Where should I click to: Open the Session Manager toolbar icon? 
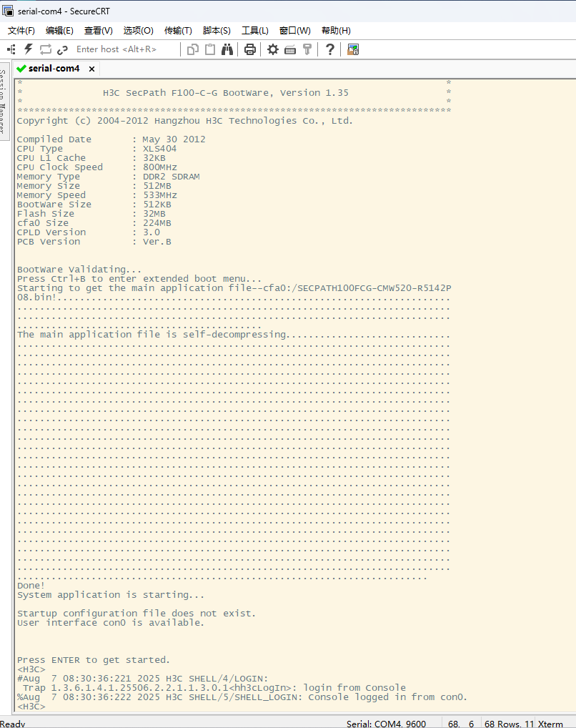[11, 49]
